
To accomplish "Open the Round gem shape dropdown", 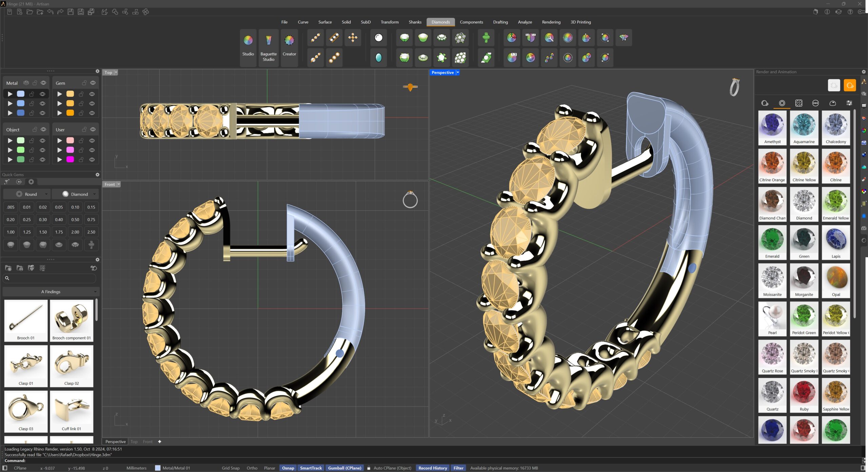I will [27, 194].
